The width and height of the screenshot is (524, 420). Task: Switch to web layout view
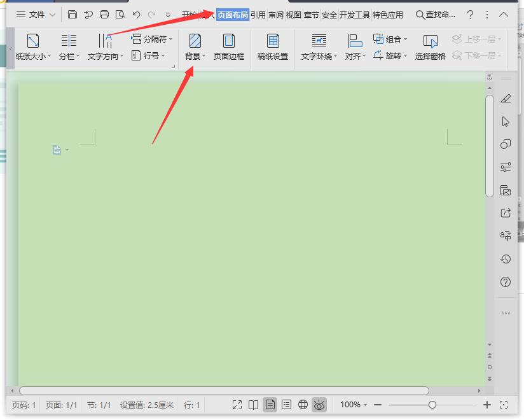coord(303,405)
